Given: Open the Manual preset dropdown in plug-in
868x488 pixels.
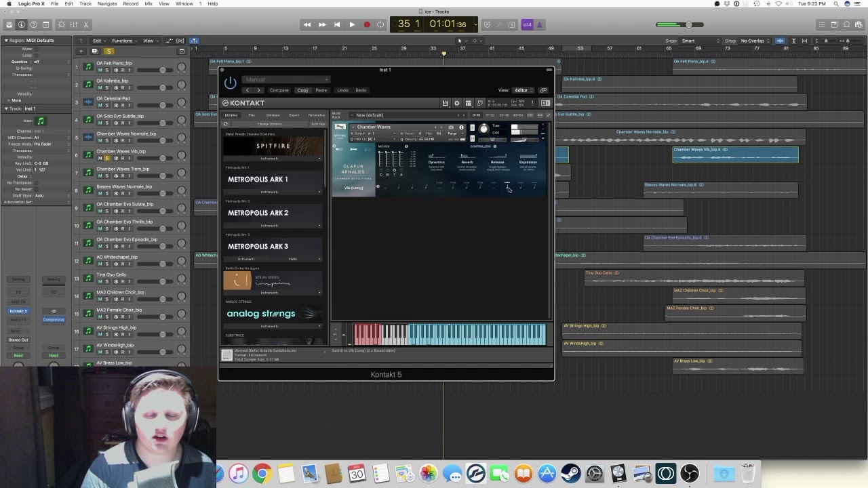Looking at the screenshot, I should [x=285, y=80].
